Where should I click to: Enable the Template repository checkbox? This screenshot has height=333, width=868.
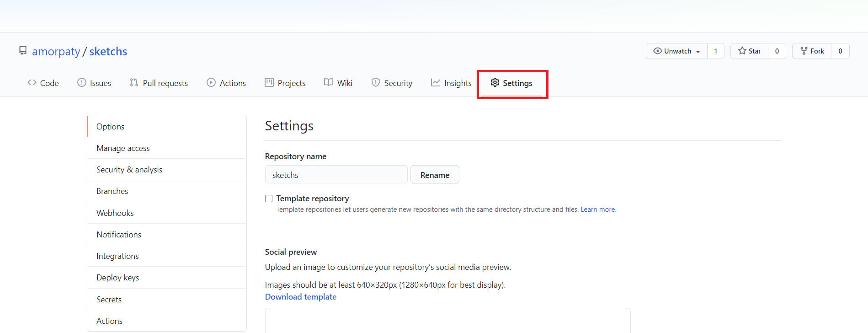269,199
